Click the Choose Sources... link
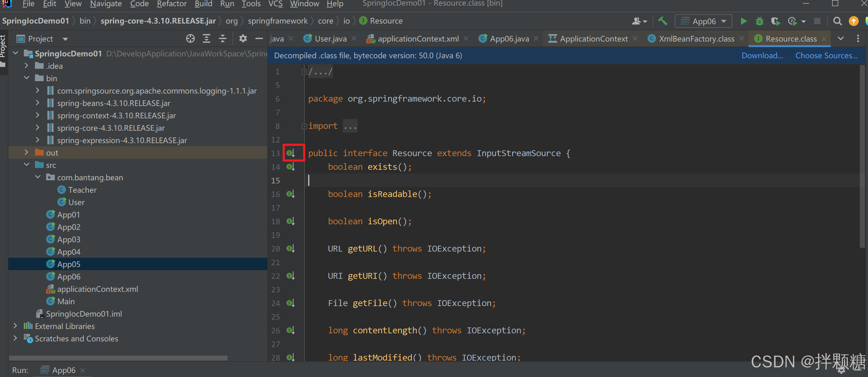The width and height of the screenshot is (868, 377). tap(826, 56)
